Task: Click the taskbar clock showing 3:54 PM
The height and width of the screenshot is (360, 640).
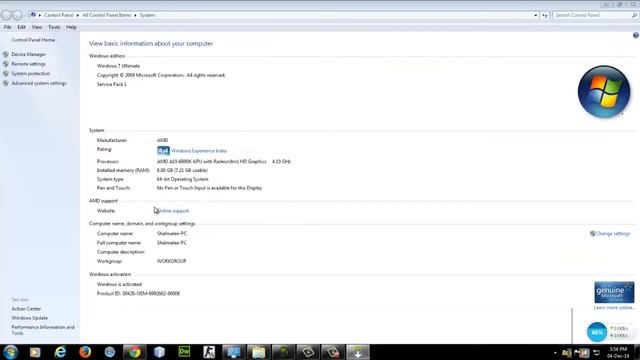Action: tap(618, 352)
